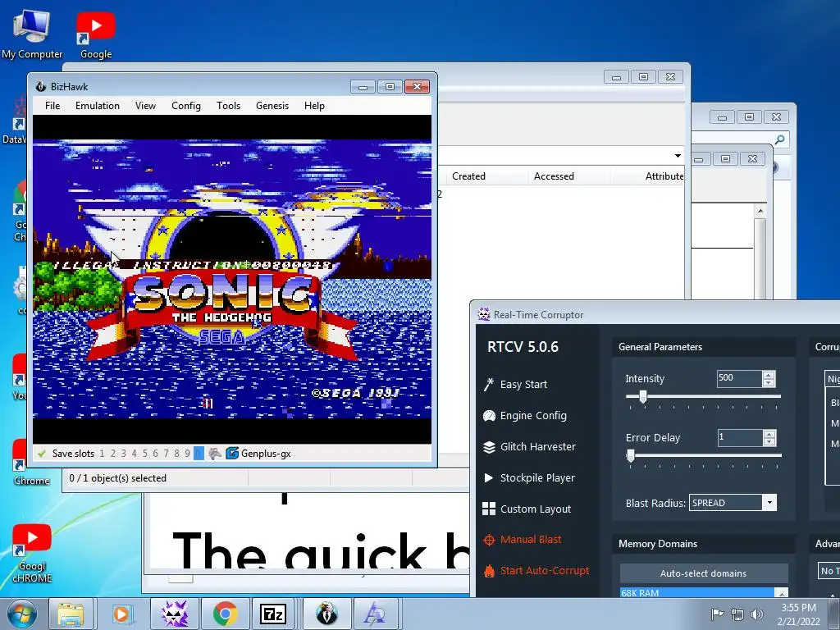
Task: Increase Intensity with the up spinner arrow
Action: 768,374
